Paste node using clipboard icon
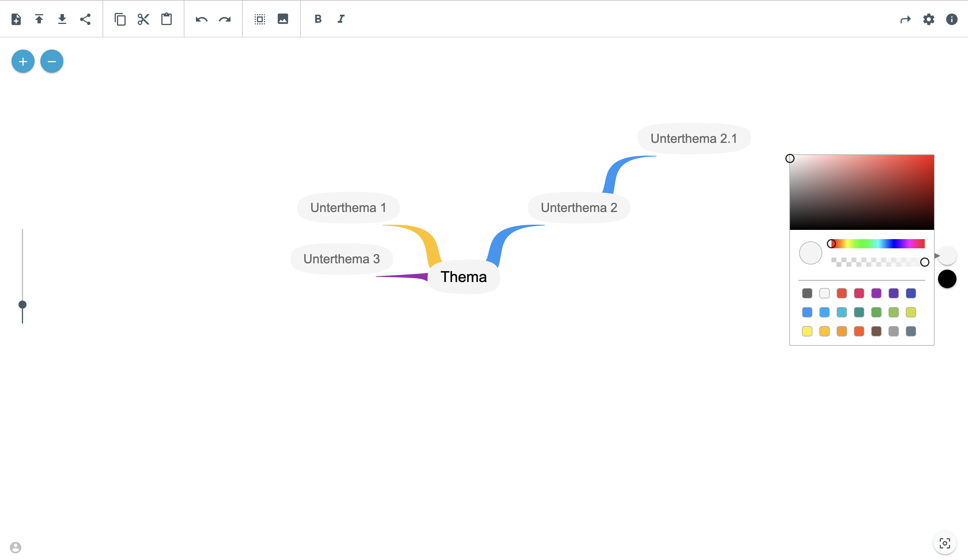 166,19
